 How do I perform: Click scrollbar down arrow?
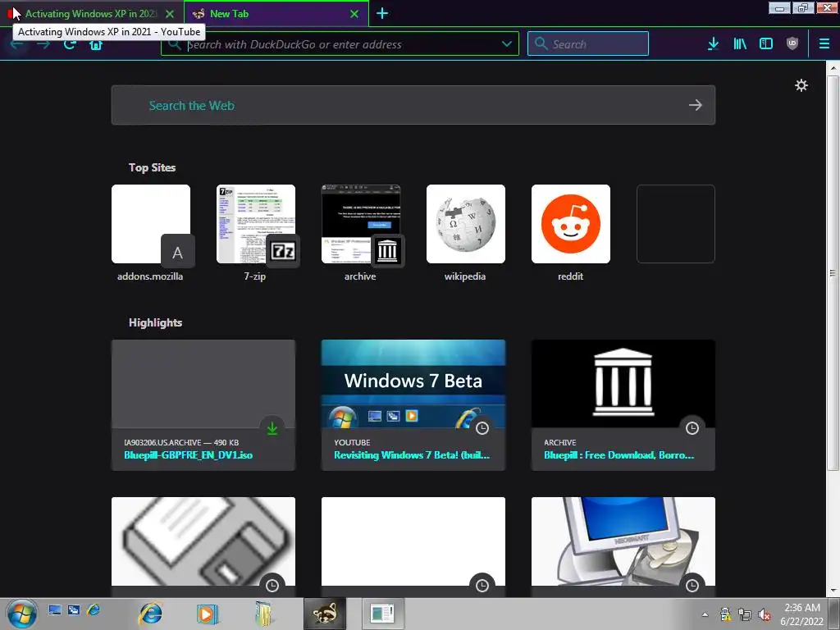coord(833,591)
